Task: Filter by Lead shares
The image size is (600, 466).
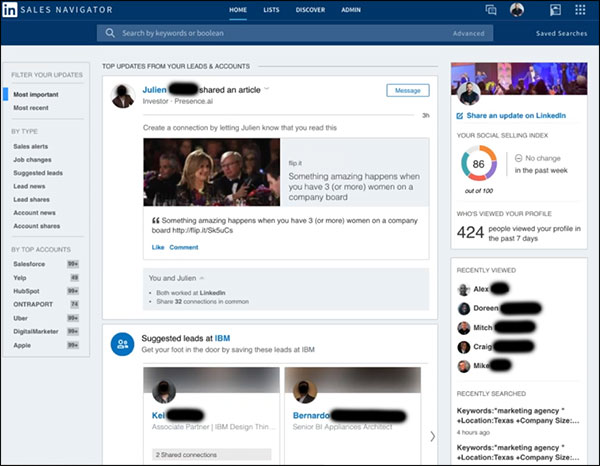Action: click(x=31, y=200)
